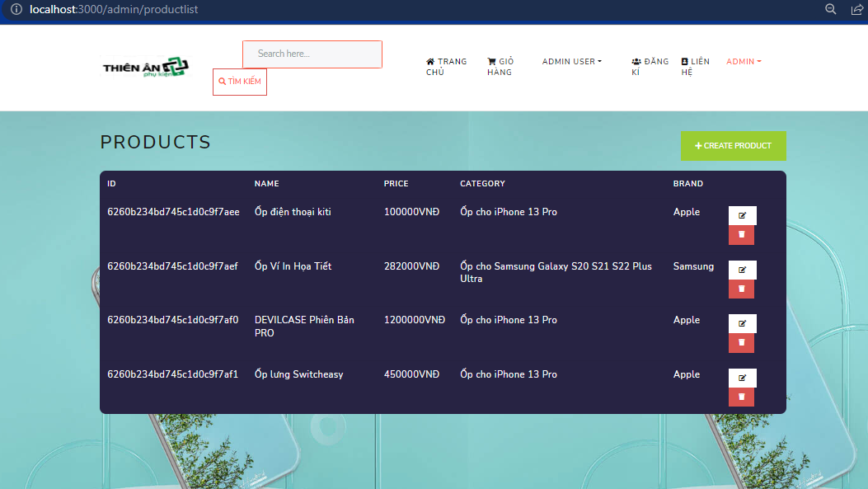Select ID 6260b234bd745c1d0c9f7af1 cell
Viewport: 868px width, 489px height.
coord(173,374)
